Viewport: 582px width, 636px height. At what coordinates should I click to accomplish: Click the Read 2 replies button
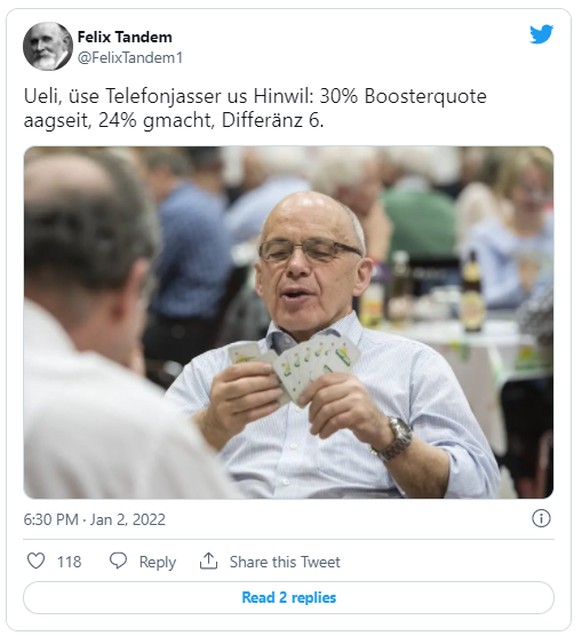289,597
